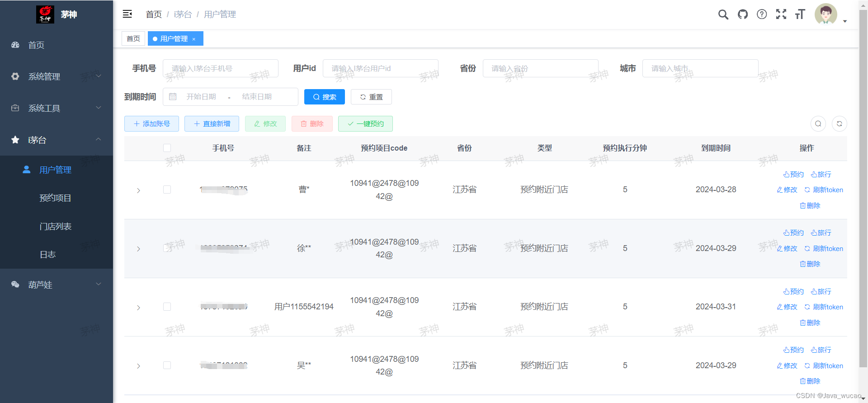The image size is (868, 403).
Task: Click 刷新token for the 徐** row
Action: pos(824,248)
